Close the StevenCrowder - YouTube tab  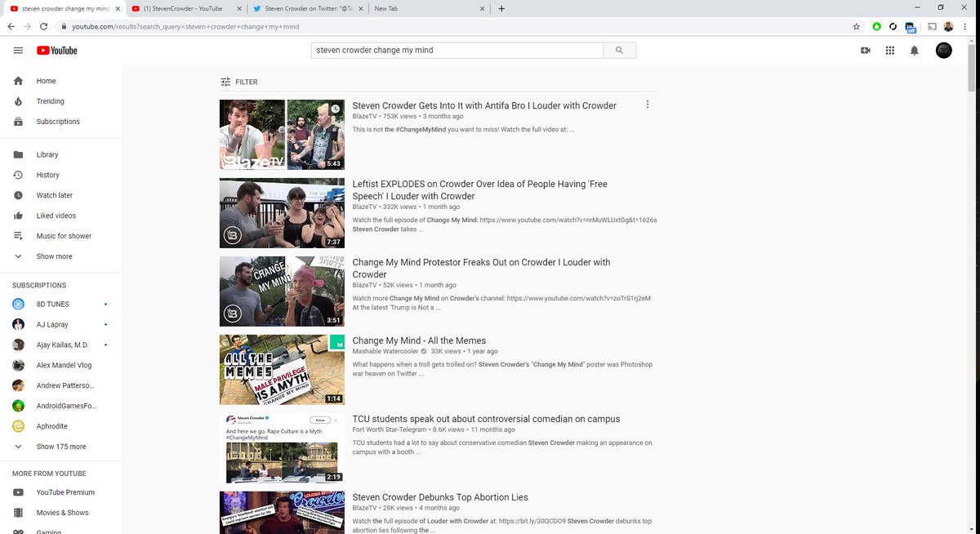coord(238,8)
